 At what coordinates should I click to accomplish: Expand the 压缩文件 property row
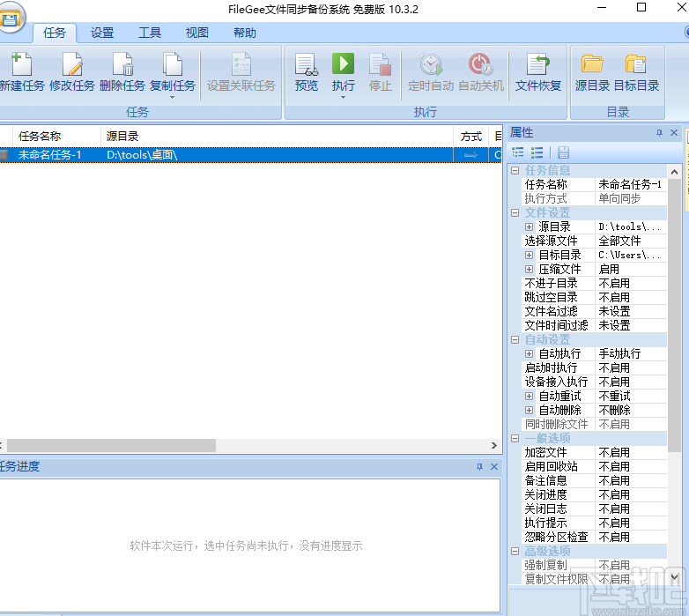[529, 270]
